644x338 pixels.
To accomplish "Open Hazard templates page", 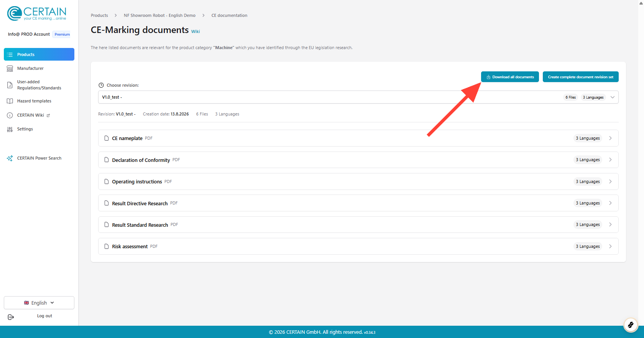I will point(34,101).
